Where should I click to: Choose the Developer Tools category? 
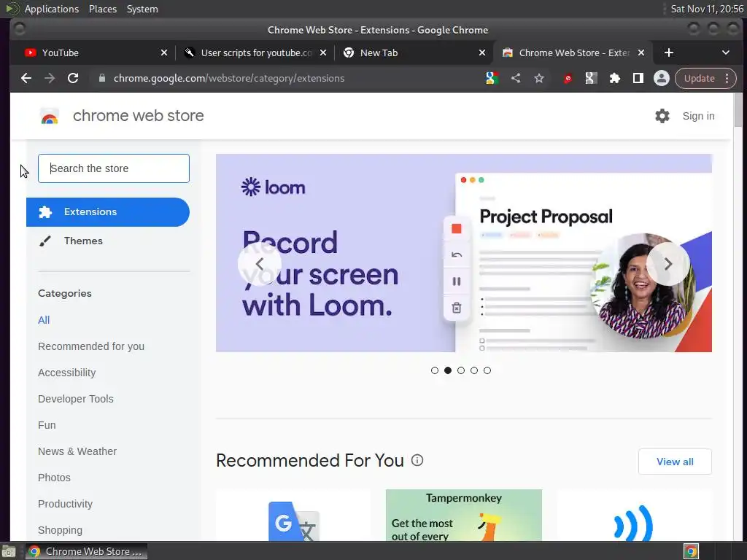click(x=76, y=399)
